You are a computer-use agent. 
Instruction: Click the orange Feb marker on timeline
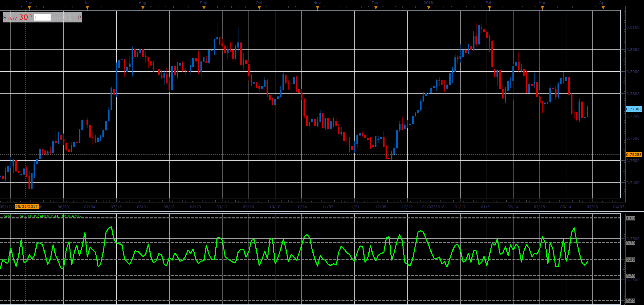(x=489, y=7)
